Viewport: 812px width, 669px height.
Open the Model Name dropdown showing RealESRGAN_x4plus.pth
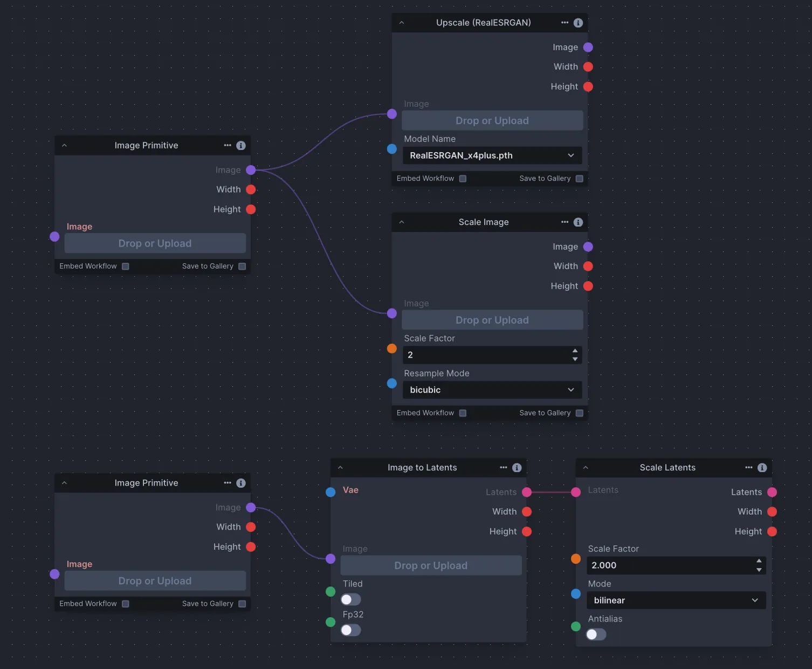(491, 155)
